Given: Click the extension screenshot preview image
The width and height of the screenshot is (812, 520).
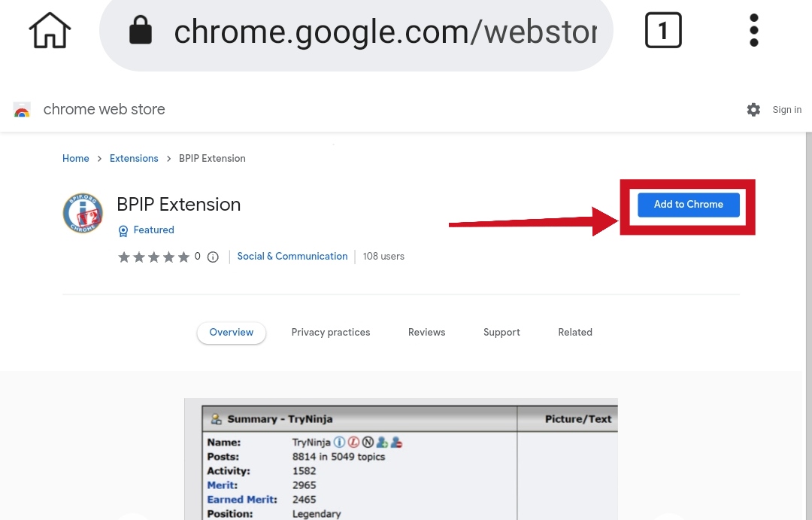Looking at the screenshot, I should point(401,459).
